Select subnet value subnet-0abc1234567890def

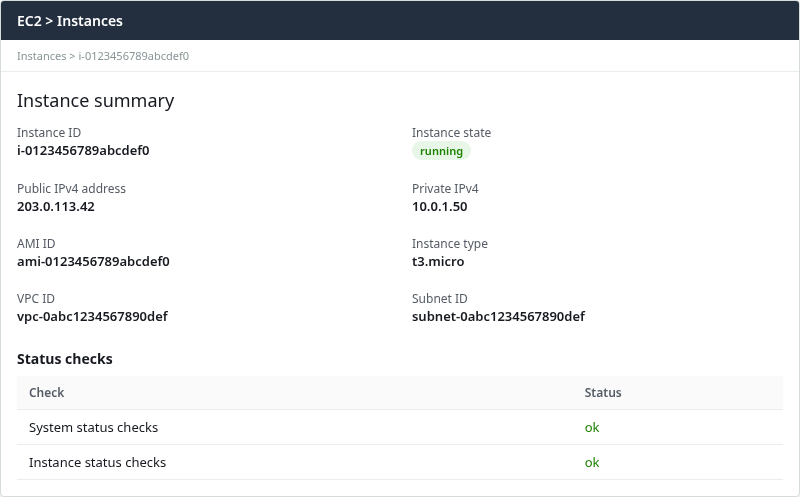pos(498,317)
